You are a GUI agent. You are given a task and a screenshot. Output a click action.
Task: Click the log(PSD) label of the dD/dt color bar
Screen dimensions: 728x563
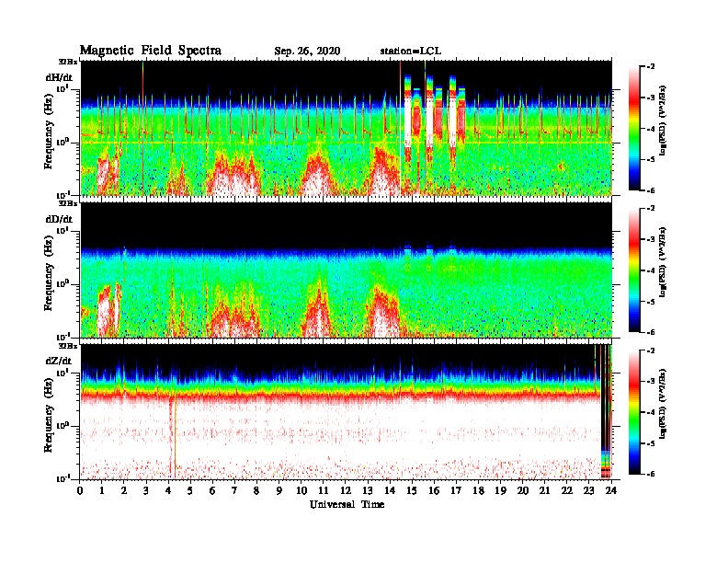coord(663,262)
